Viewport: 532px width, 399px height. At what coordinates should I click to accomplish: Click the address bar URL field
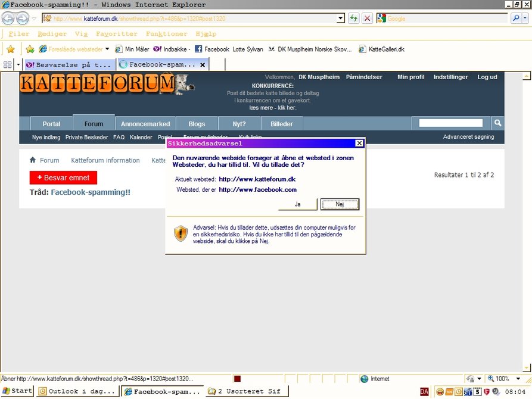click(190, 18)
